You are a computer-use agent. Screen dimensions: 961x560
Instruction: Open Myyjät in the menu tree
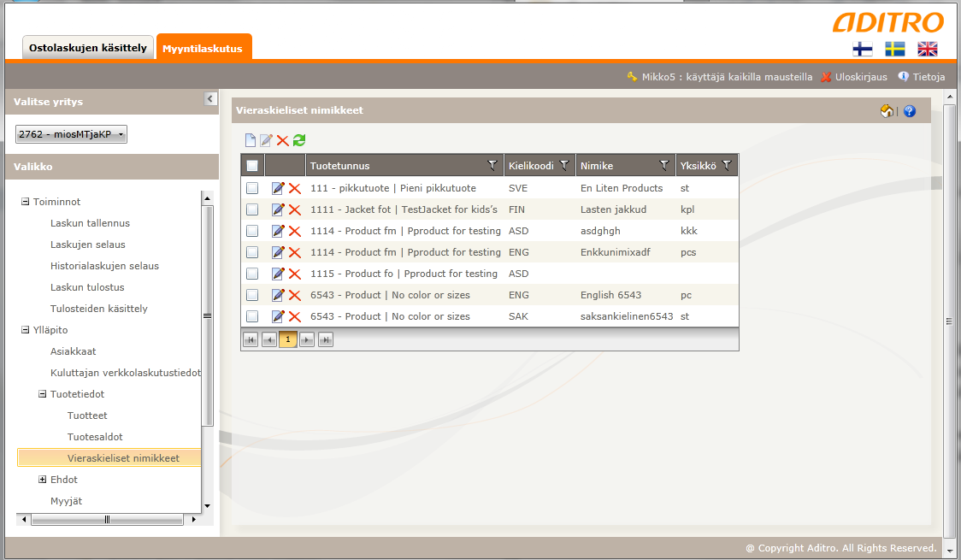point(66,501)
